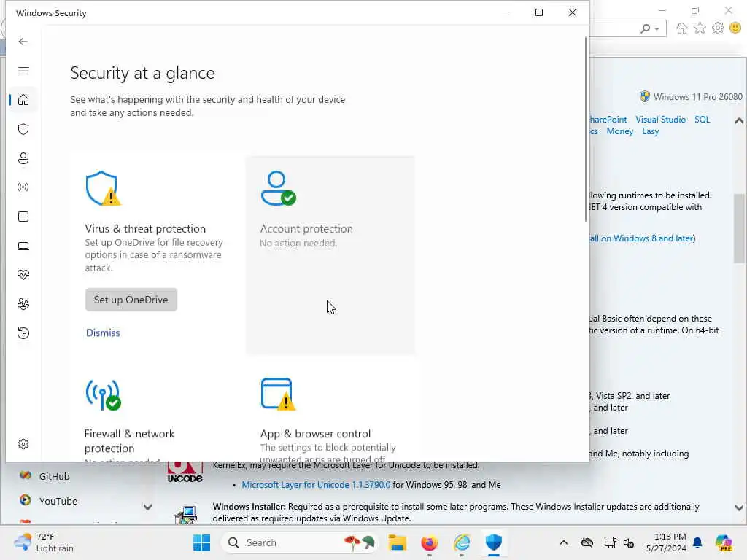Screen dimensions: 747x560
Task: Click the browser Home icon
Action: point(682,28)
